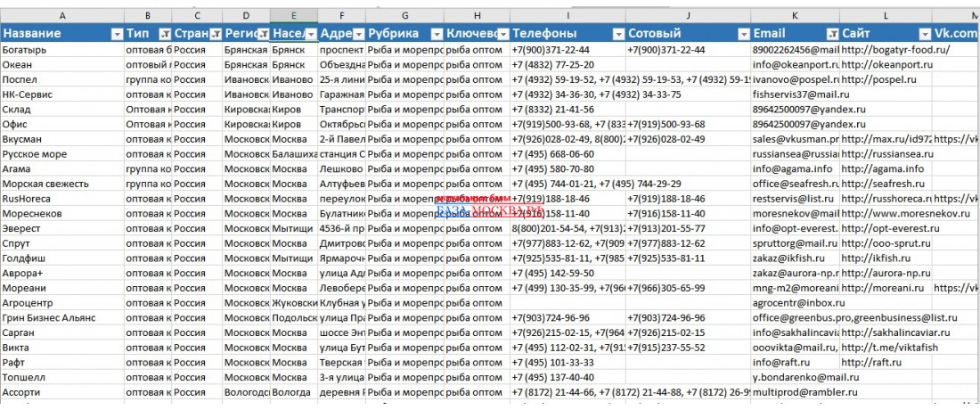
Task: Open the Сайт column filter dropdown
Action: (925, 34)
